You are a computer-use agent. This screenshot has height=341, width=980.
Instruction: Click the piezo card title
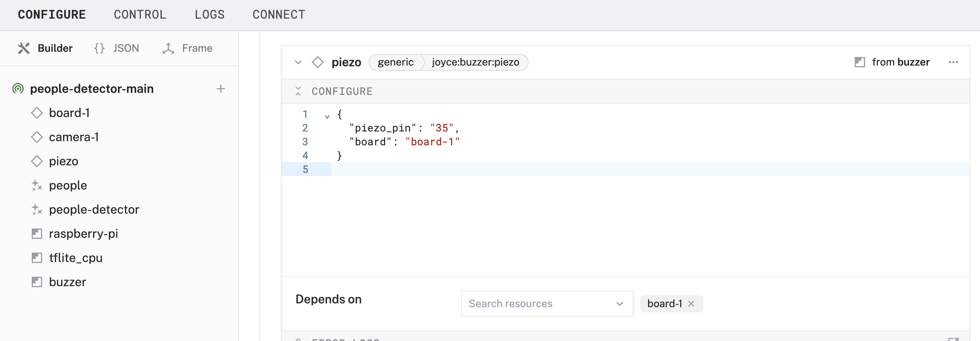(346, 62)
